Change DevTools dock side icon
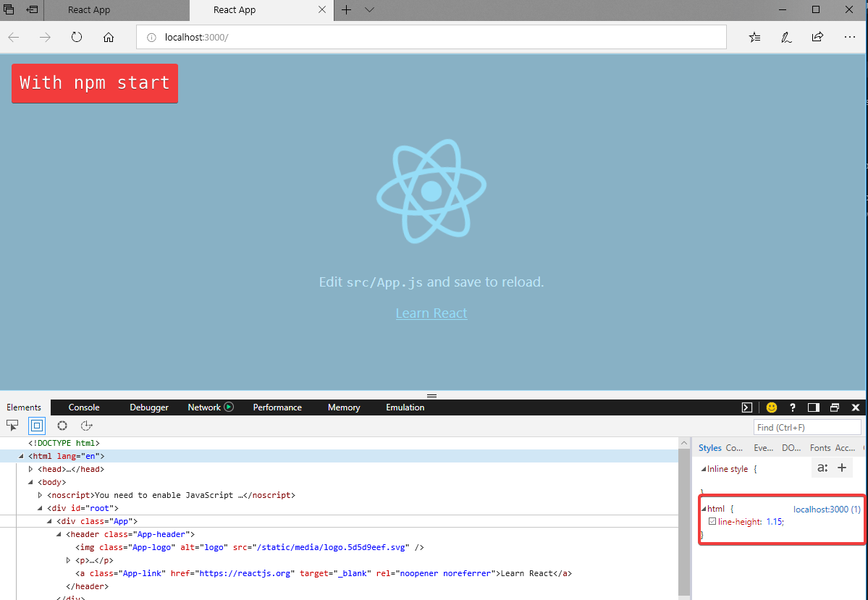868x600 pixels. pyautogui.click(x=813, y=407)
